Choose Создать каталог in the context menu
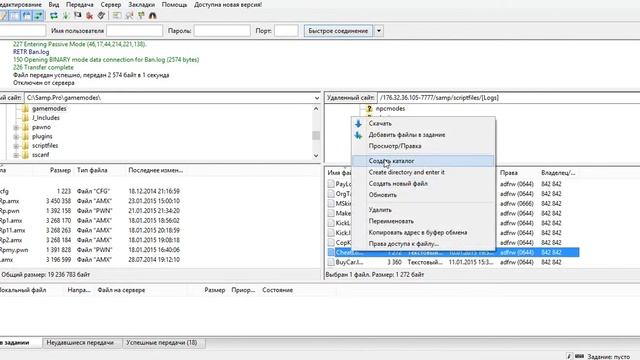This screenshot has width=640, height=360. pyautogui.click(x=423, y=161)
